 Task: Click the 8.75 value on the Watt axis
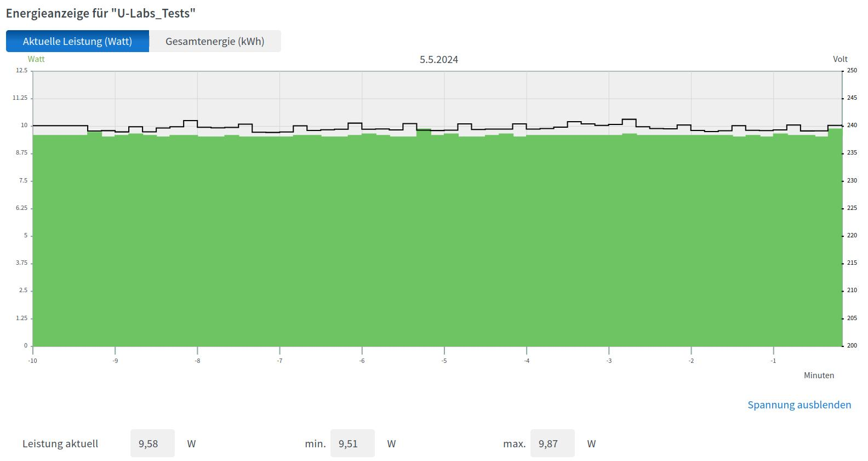click(22, 153)
